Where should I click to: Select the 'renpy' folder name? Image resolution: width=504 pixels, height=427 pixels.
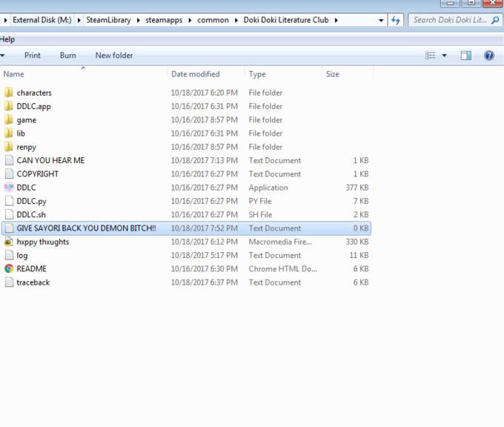click(27, 147)
